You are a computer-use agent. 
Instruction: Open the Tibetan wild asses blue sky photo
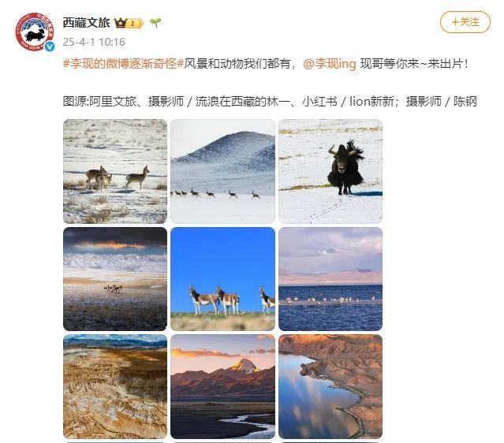pyautogui.click(x=222, y=279)
